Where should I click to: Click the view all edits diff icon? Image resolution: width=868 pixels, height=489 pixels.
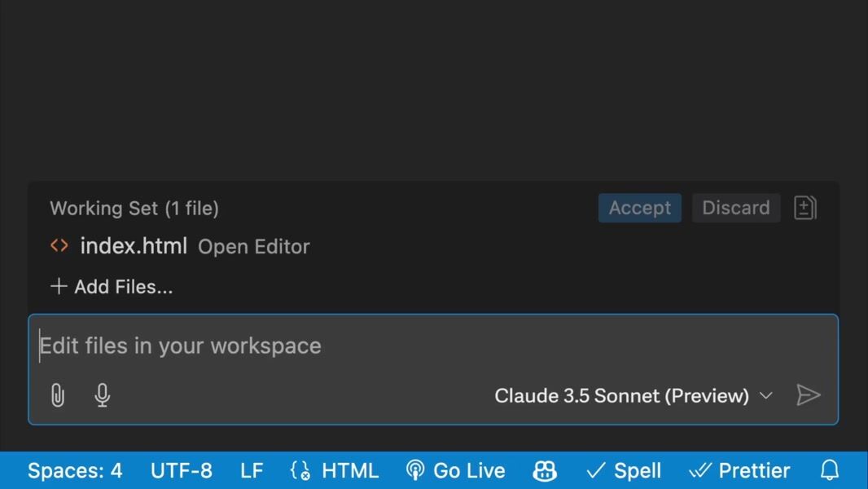(804, 208)
